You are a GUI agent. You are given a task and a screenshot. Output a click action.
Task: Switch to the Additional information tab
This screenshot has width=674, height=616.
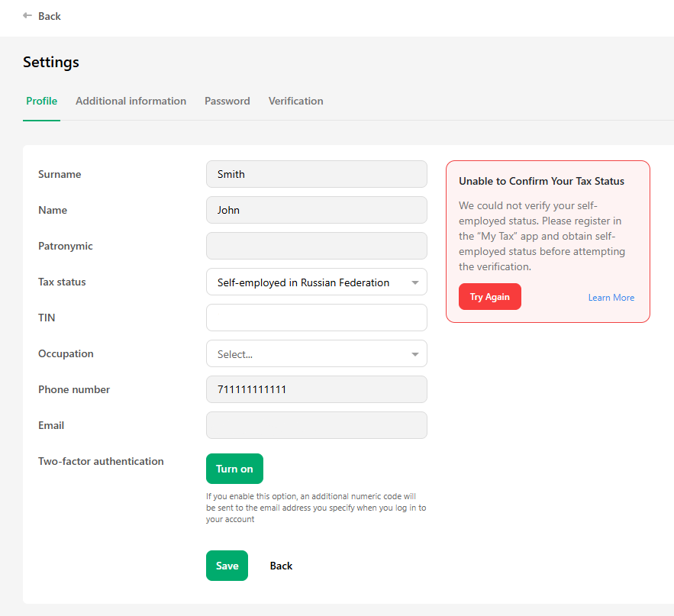[x=131, y=101]
